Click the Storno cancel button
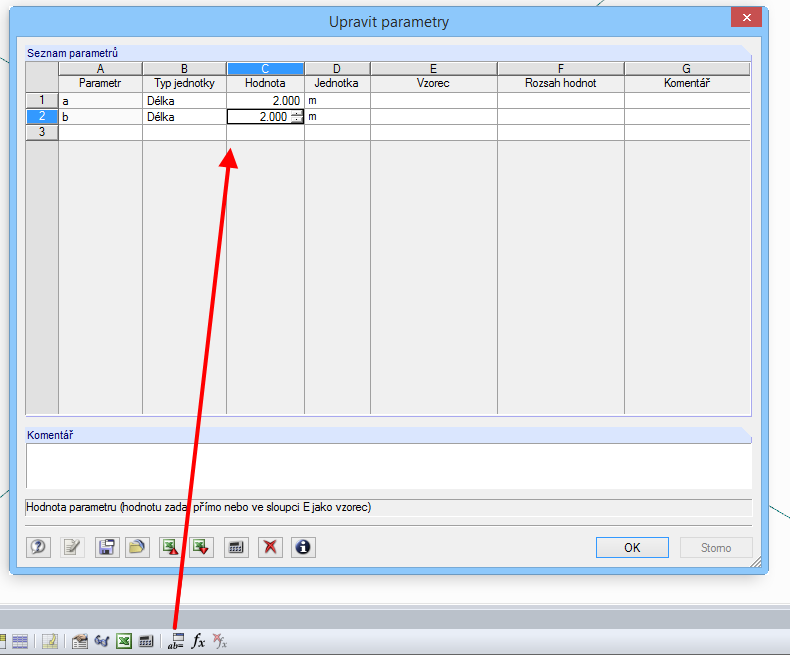This screenshot has width=790, height=655. (716, 548)
